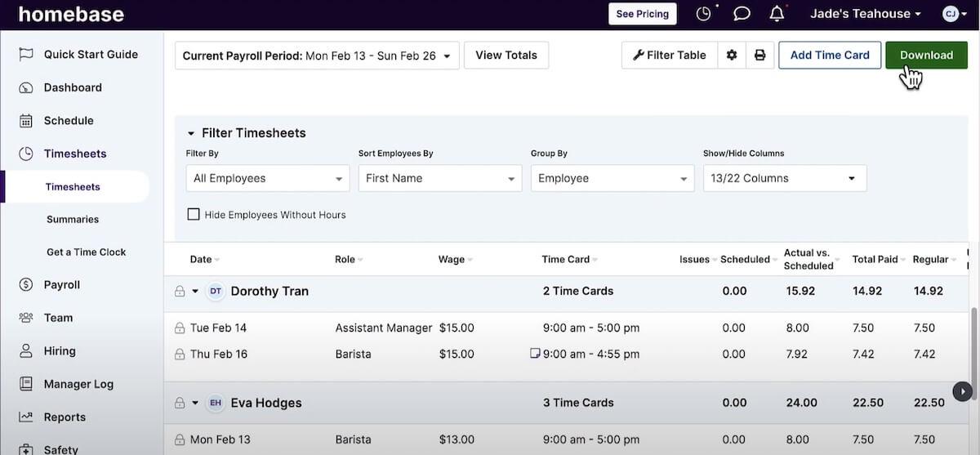Viewport: 980px width, 455px height.
Task: Click the note icon on Thu Feb 16 time card
Action: [x=535, y=354]
